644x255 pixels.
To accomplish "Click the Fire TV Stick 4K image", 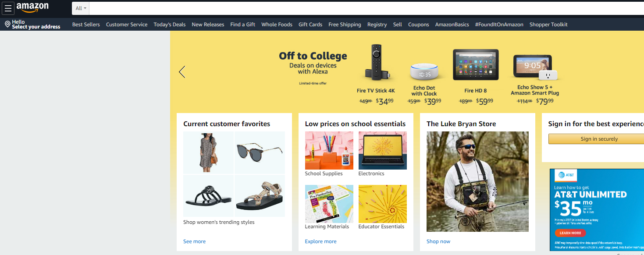I will pos(376,64).
